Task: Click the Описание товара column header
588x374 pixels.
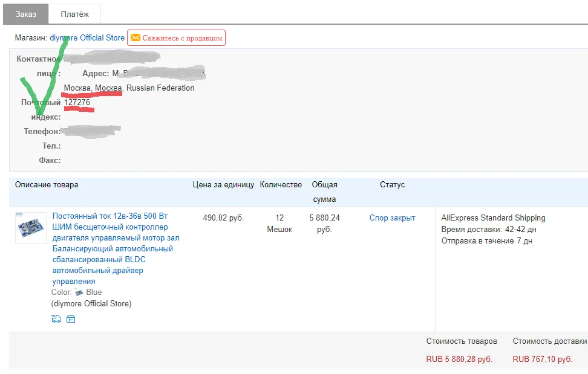Action: pyautogui.click(x=47, y=184)
